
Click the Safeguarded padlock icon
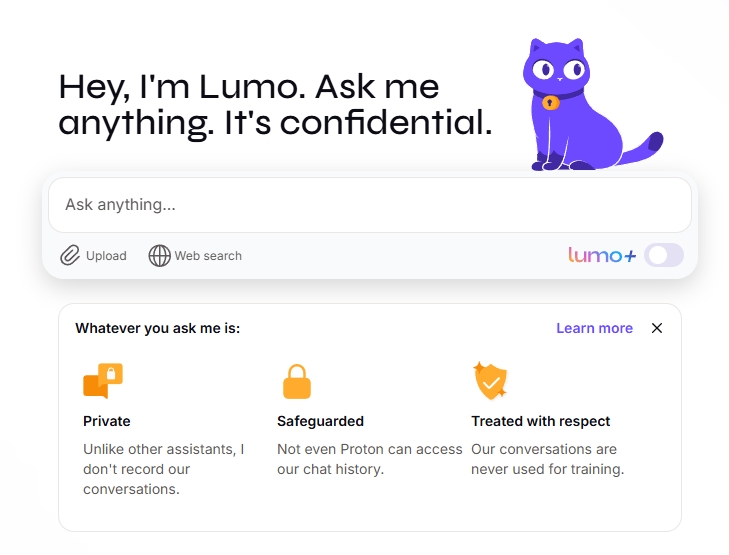[x=297, y=381]
